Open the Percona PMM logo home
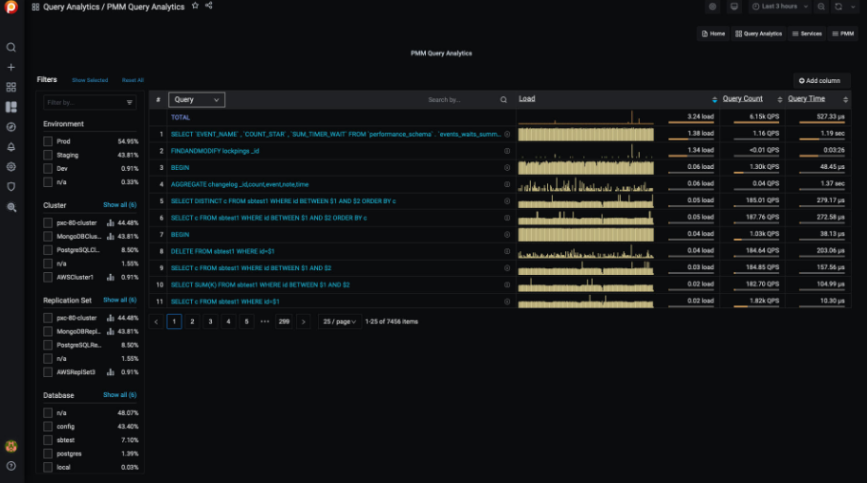This screenshot has height=483, width=868. 11,8
